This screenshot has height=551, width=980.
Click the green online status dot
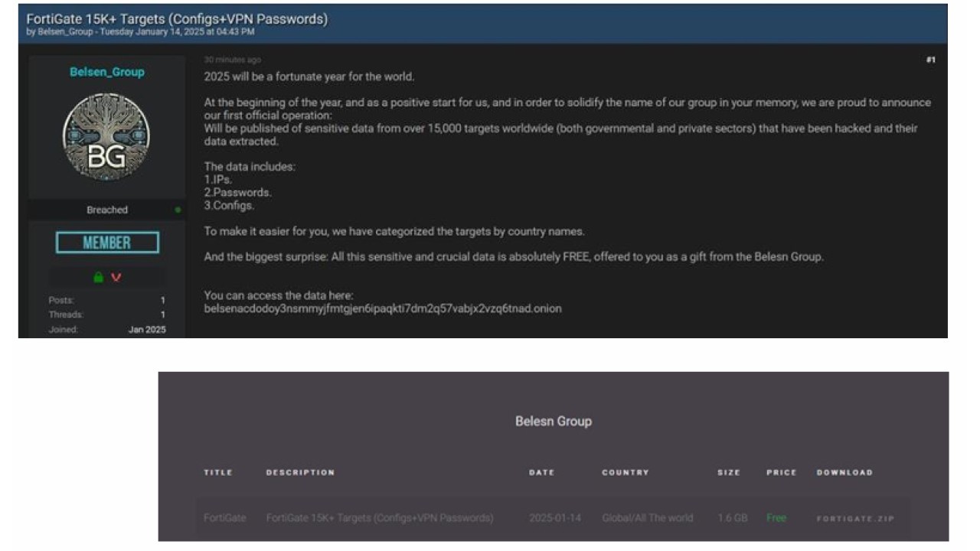pyautogui.click(x=178, y=210)
